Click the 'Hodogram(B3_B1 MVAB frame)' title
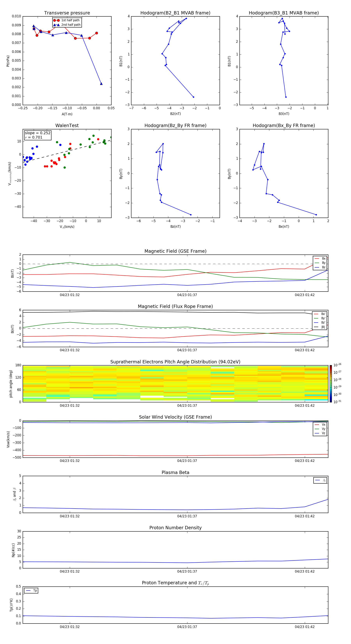This screenshot has width=351, height=644. tap(284, 13)
